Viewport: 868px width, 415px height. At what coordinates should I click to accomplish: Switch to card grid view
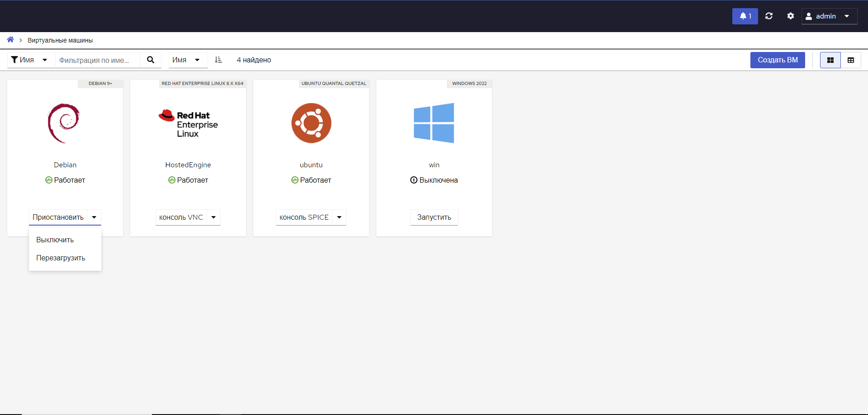tap(830, 60)
